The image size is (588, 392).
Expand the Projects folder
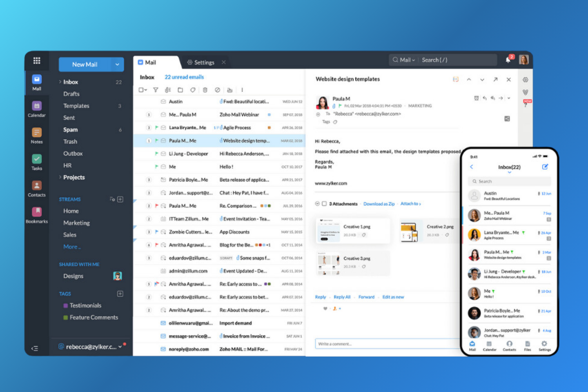point(60,177)
